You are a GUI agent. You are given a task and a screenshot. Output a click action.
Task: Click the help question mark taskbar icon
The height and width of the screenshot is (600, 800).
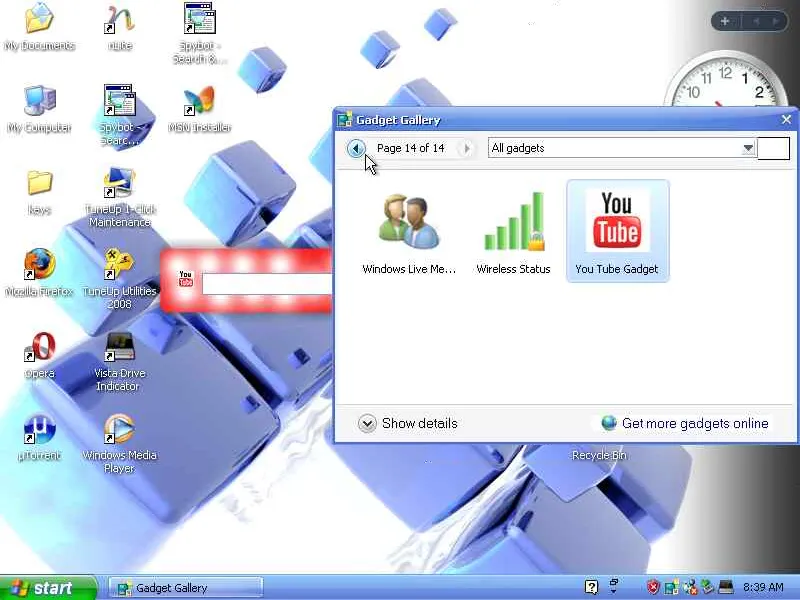point(591,587)
